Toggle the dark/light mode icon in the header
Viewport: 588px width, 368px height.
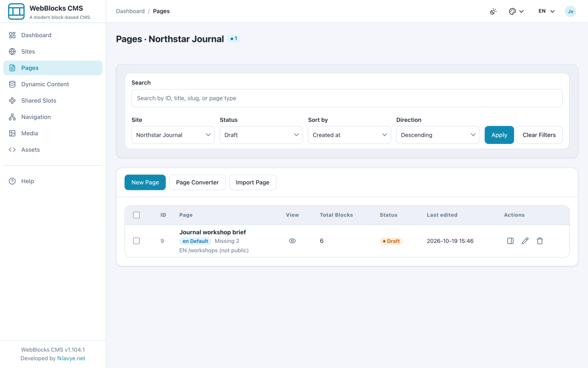[493, 11]
